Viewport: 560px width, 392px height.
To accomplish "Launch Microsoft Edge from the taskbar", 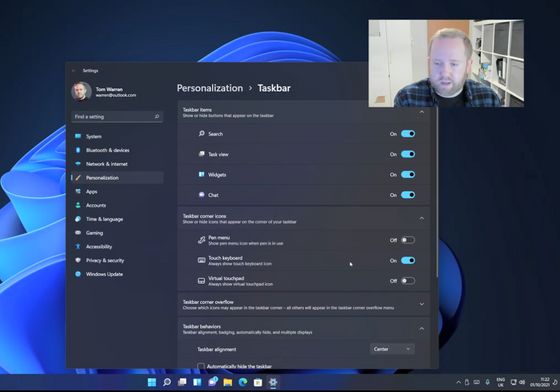I will (243, 382).
